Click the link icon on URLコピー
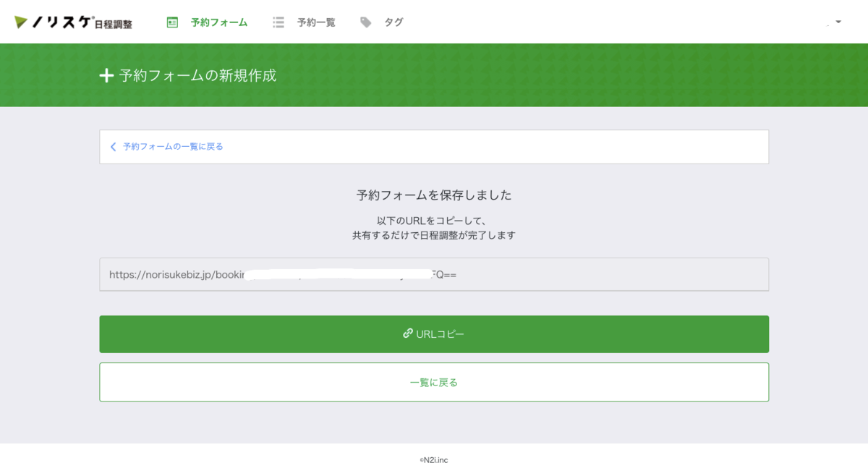The image size is (868, 476). coord(408,333)
